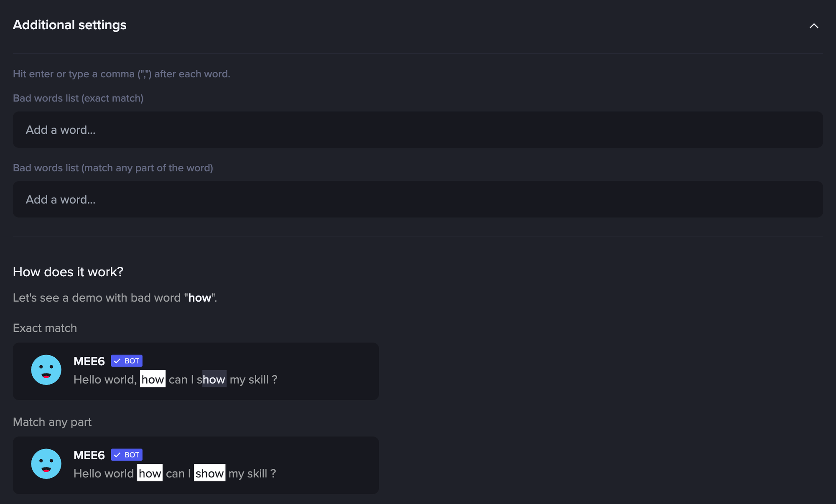Click highlighted word "how" in Exact match demo

click(153, 379)
